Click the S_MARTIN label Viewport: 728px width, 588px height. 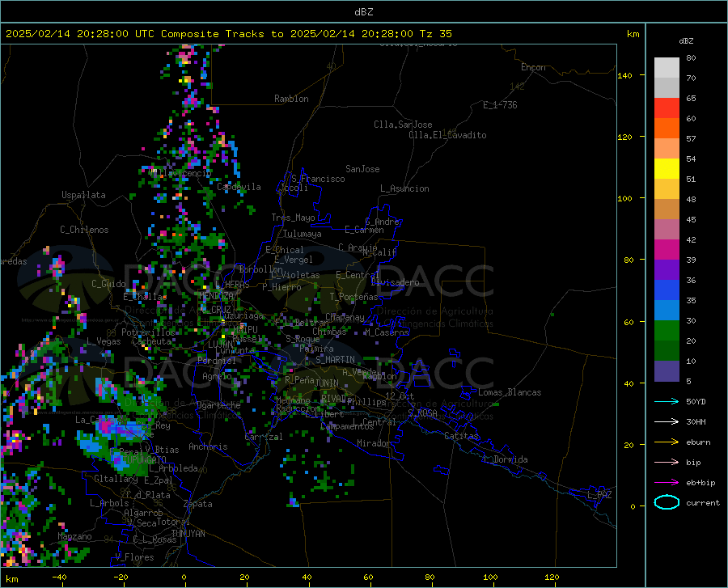point(335,359)
